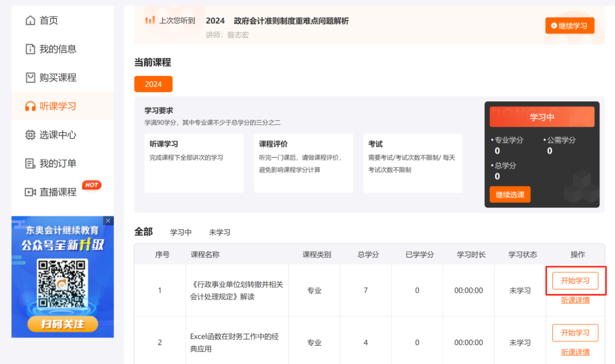
Task: Toggle the 学习中 status banner
Action: tap(542, 116)
